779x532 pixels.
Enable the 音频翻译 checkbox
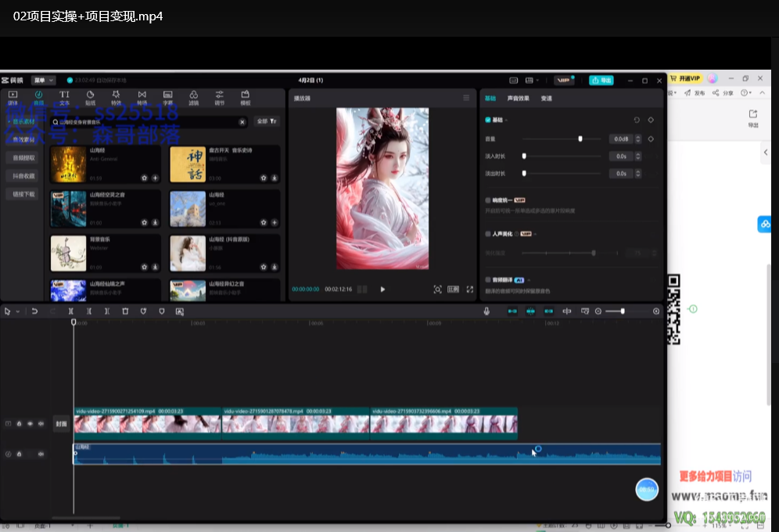click(488, 279)
